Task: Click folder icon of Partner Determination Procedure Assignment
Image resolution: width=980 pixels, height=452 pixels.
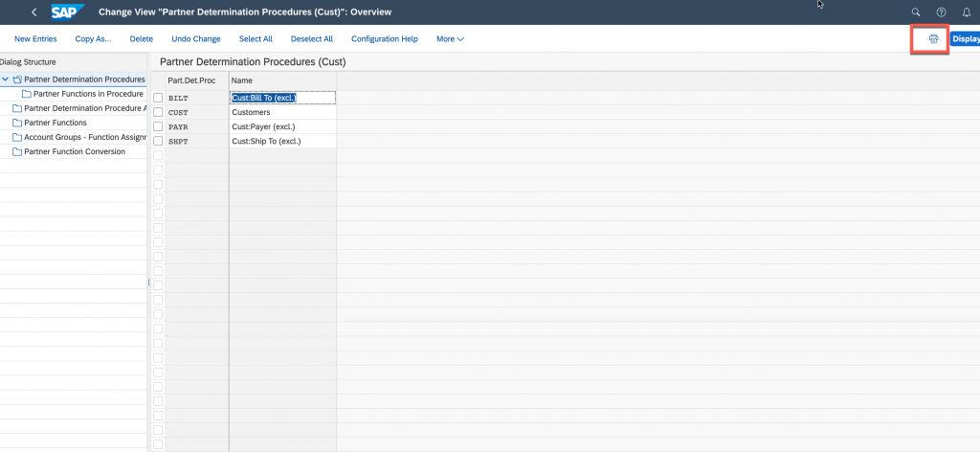Action: coord(17,108)
